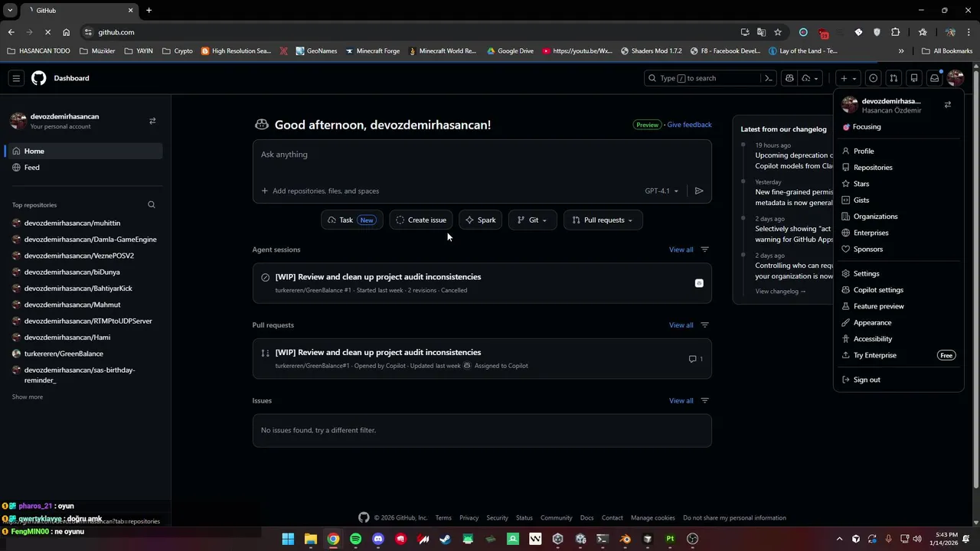This screenshot has height=551, width=980.
Task: Open the GitHub hamburger navigation menu
Action: pos(16,78)
